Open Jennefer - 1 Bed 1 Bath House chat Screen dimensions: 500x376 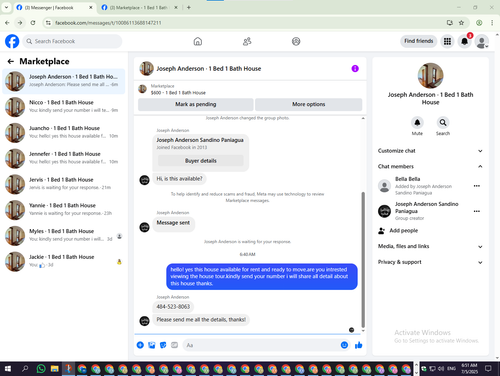(64, 158)
